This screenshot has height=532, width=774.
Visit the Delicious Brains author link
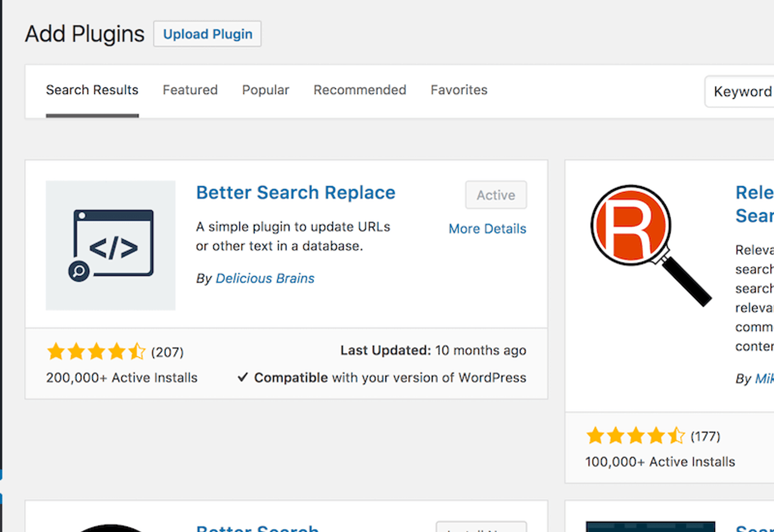pos(265,278)
